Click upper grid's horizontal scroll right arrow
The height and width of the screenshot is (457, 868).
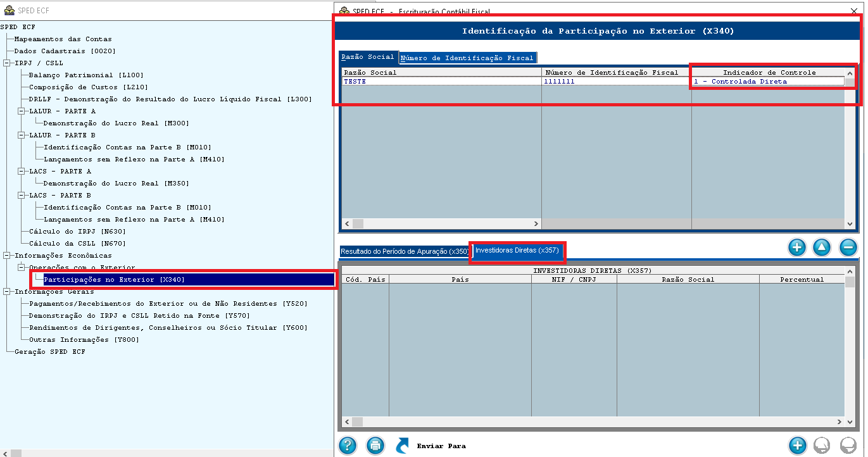click(x=536, y=223)
